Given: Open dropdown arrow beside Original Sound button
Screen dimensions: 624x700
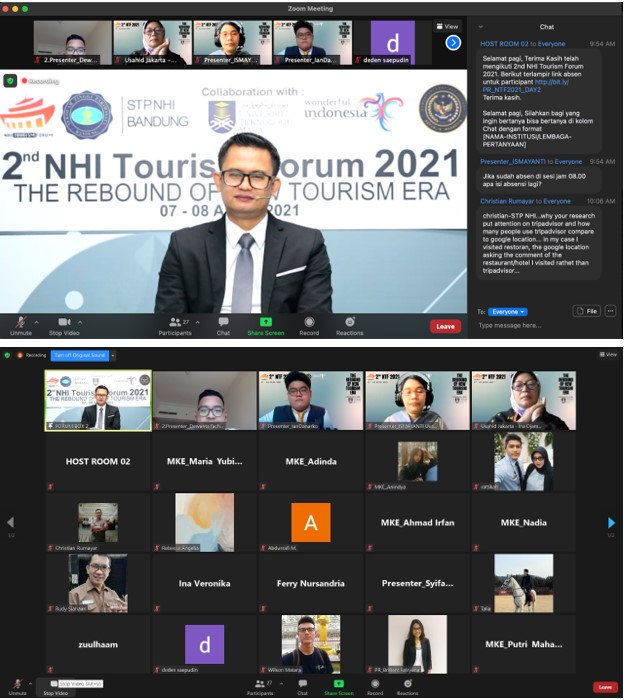Looking at the screenshot, I should (x=113, y=355).
